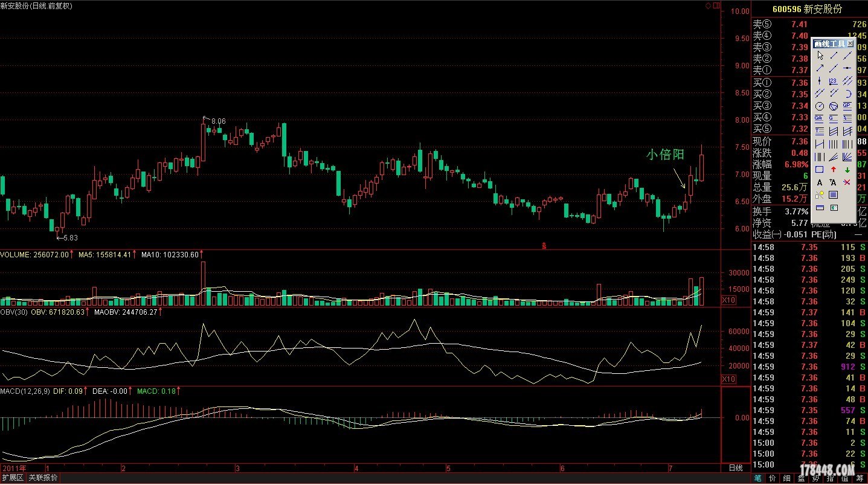Select the vertical segment with midpoint tool

click(820, 80)
